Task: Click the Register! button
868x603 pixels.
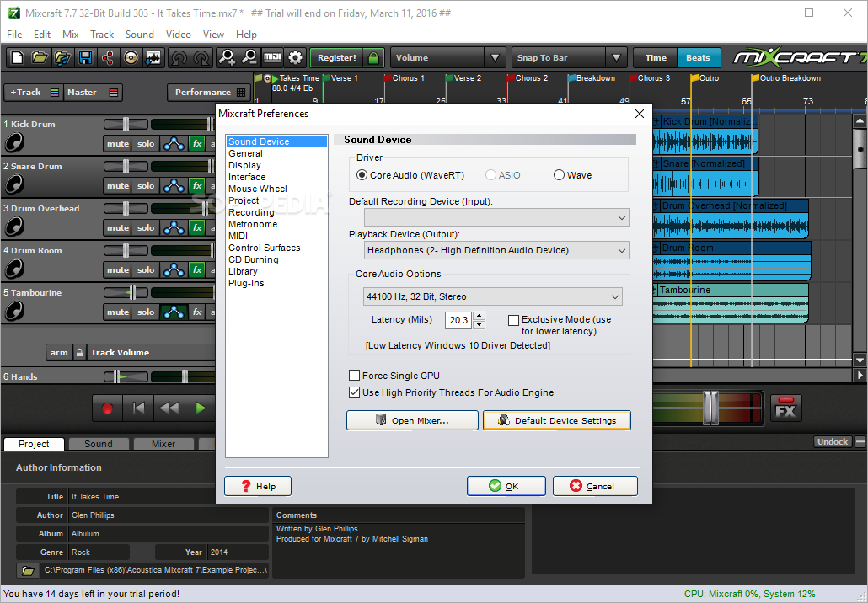Action: (337, 57)
